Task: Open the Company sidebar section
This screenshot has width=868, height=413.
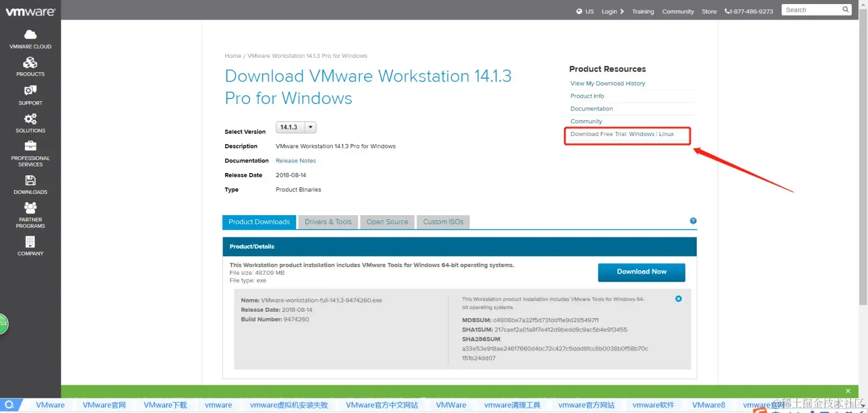Action: pyautogui.click(x=30, y=246)
